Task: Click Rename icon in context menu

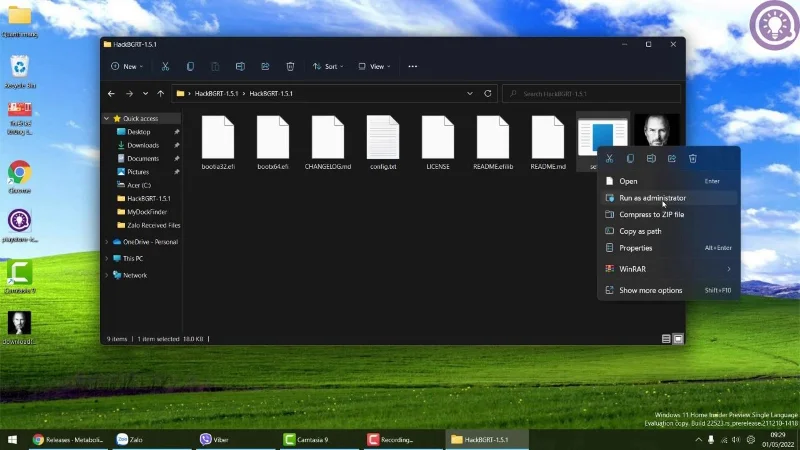Action: (x=651, y=159)
